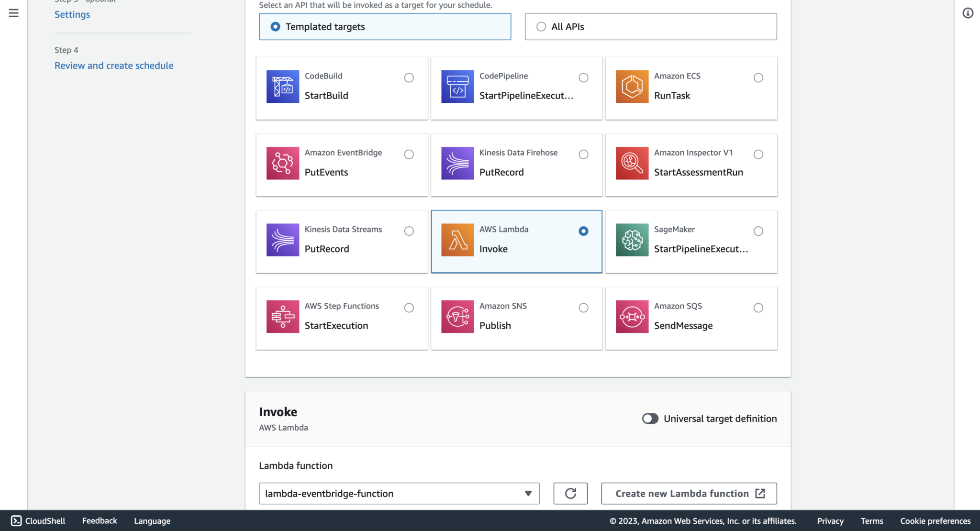Select the All APIs radio button
This screenshot has width=980, height=531.
pos(541,26)
